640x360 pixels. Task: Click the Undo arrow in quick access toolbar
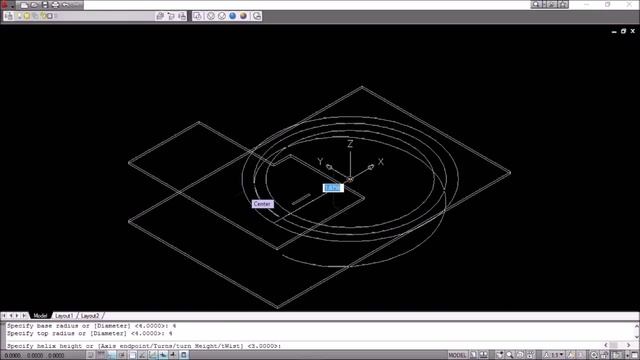click(65, 5)
